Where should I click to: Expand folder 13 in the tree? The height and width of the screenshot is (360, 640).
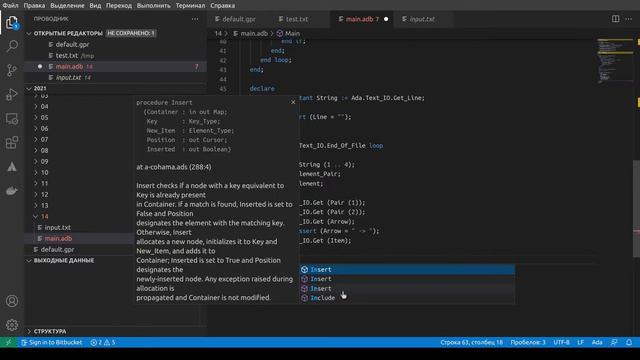[x=44, y=206]
